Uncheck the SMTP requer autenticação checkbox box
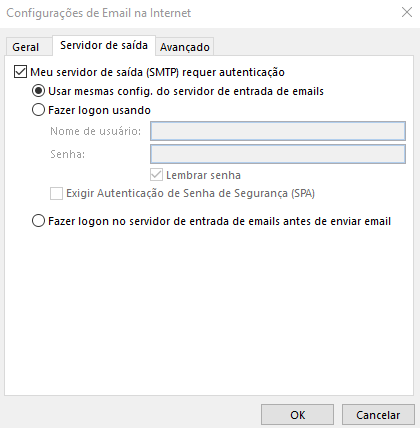The image size is (420, 428). click(20, 72)
